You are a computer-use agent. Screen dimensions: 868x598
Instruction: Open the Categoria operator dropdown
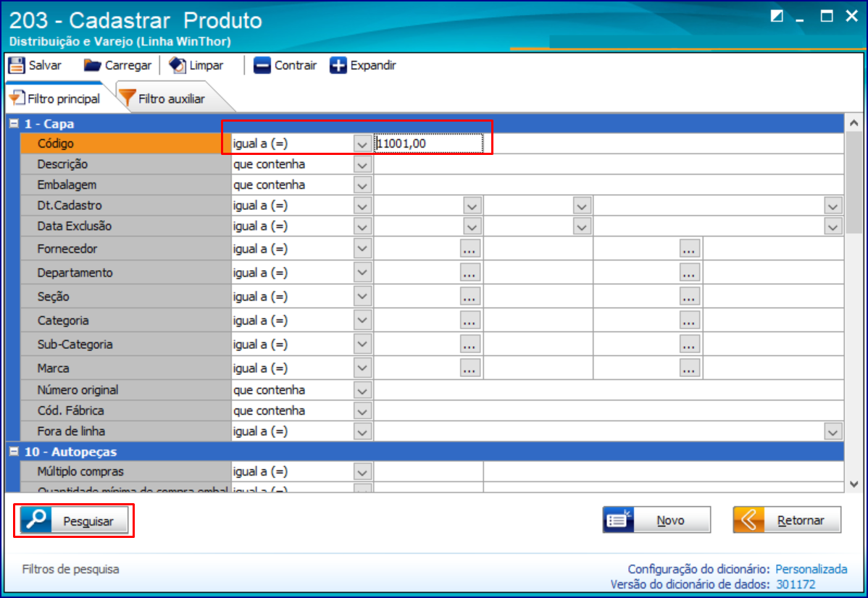[x=362, y=320]
